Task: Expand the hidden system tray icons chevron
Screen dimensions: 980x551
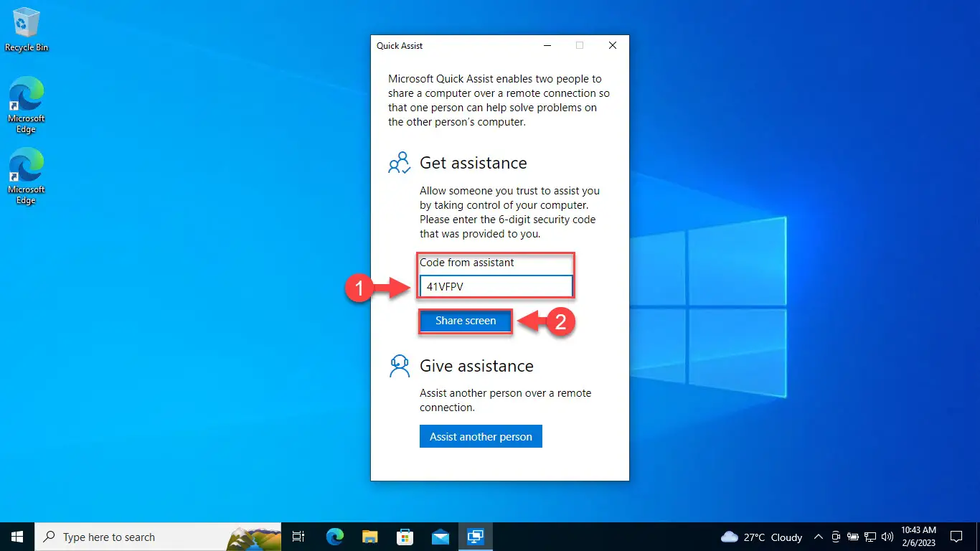Action: tap(819, 537)
